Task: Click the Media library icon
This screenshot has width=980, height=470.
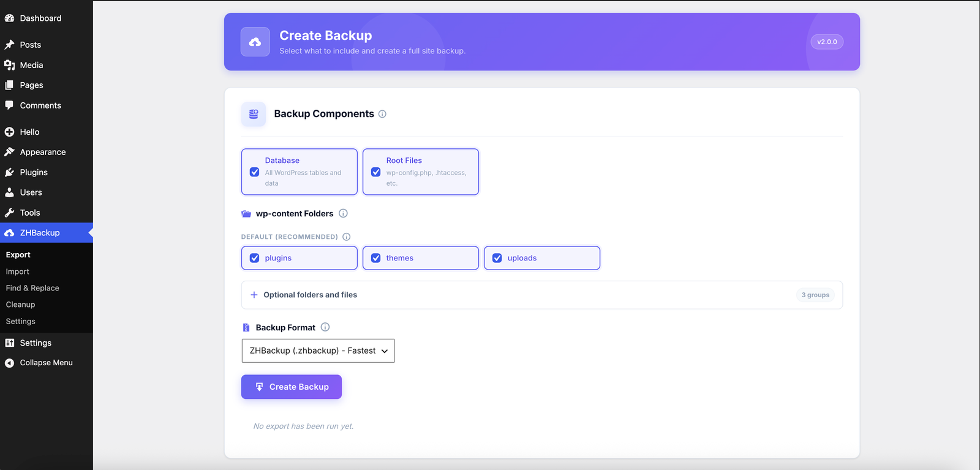Action: pyautogui.click(x=9, y=65)
